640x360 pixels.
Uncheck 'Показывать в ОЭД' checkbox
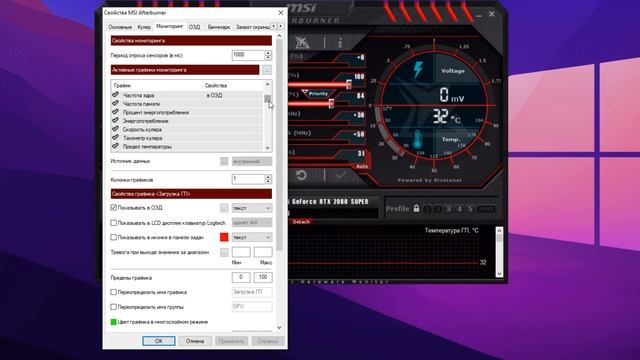pyautogui.click(x=113, y=208)
